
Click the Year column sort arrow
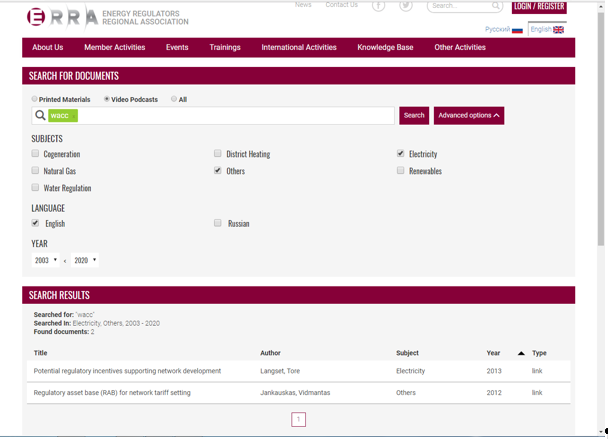[521, 353]
